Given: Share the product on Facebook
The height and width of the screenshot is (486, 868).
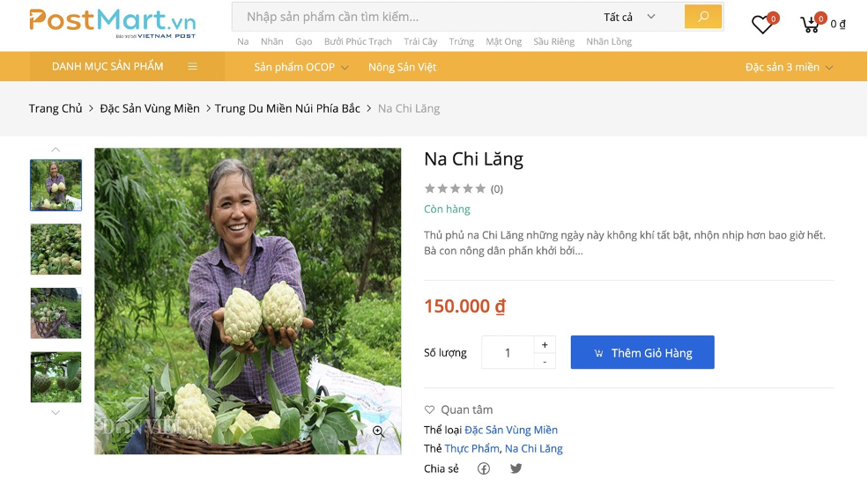Looking at the screenshot, I should click(x=484, y=469).
